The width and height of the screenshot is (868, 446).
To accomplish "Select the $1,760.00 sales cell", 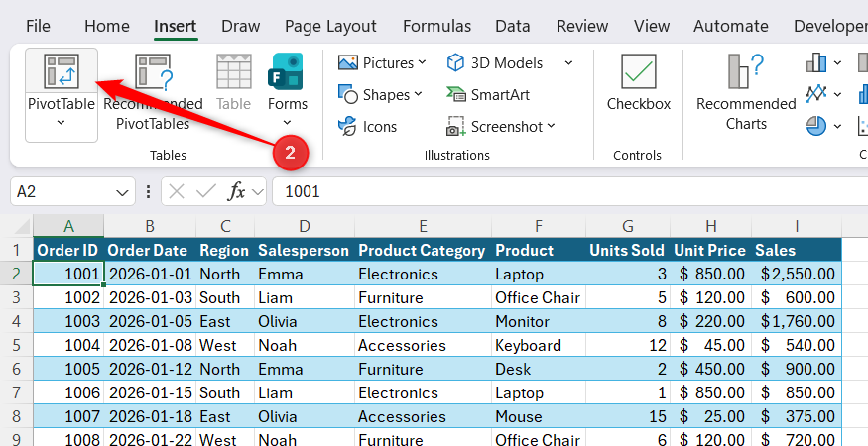I will tap(797, 321).
